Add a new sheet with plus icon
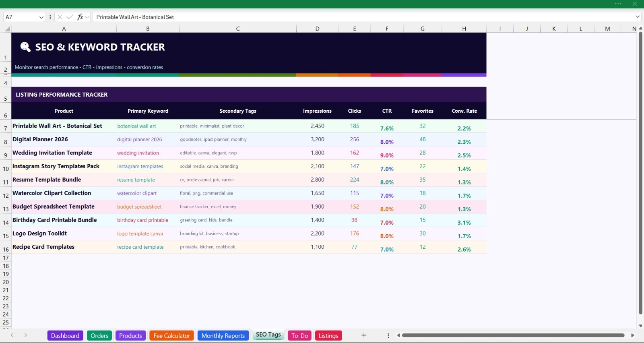Image resolution: width=644 pixels, height=343 pixels. click(364, 335)
